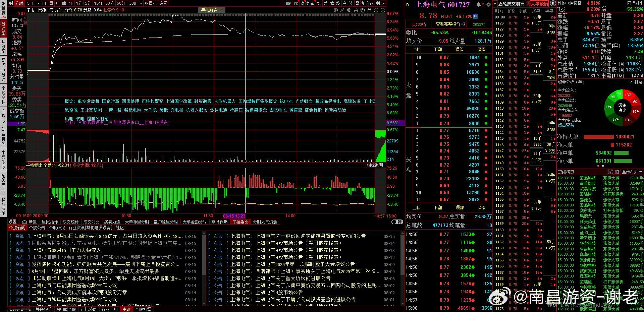Open dropdown arrow before 逐笔成交明细
644x312 pixels.
click(495, 4)
